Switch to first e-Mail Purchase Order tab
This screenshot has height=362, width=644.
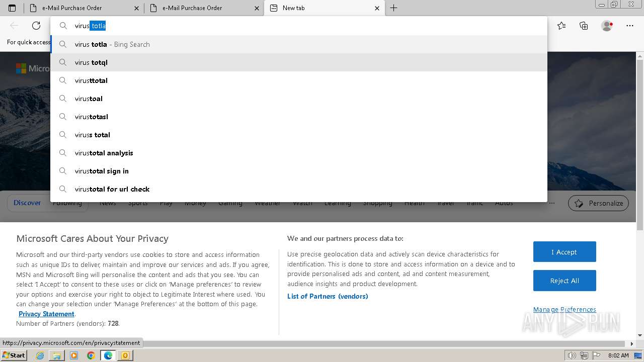pyautogui.click(x=84, y=8)
